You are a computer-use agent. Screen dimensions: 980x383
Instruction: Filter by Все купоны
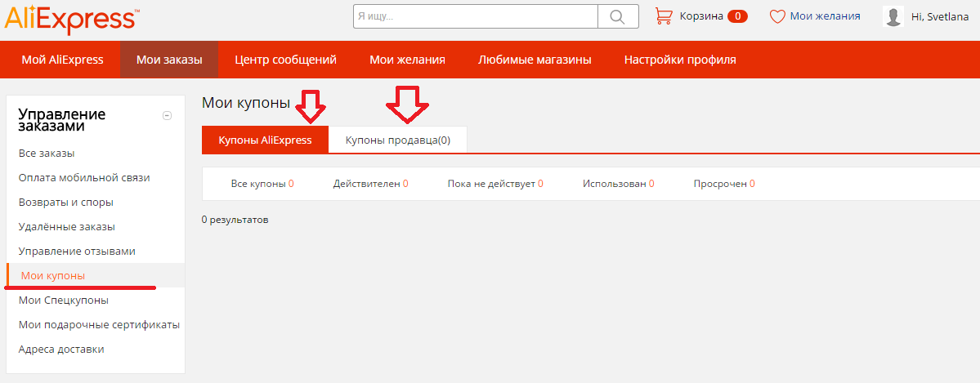[262, 184]
